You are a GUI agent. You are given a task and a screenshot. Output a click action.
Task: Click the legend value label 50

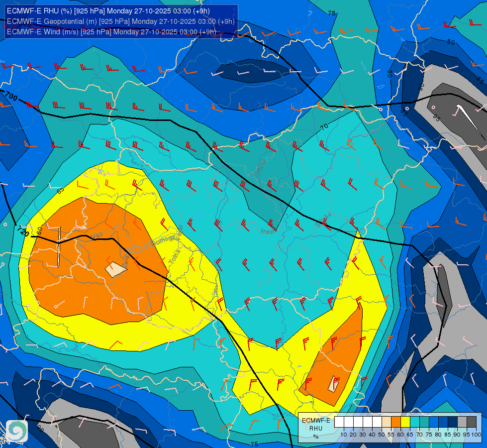[382, 435]
